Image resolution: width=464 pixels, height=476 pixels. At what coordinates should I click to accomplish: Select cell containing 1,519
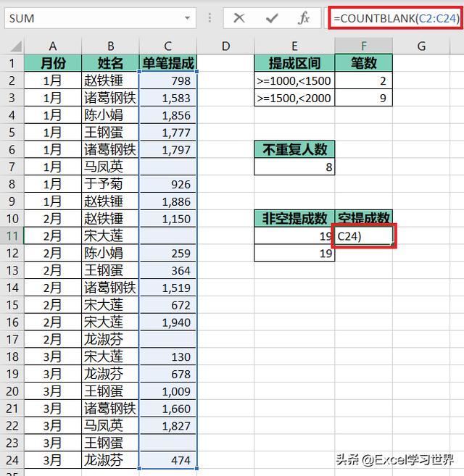168,288
